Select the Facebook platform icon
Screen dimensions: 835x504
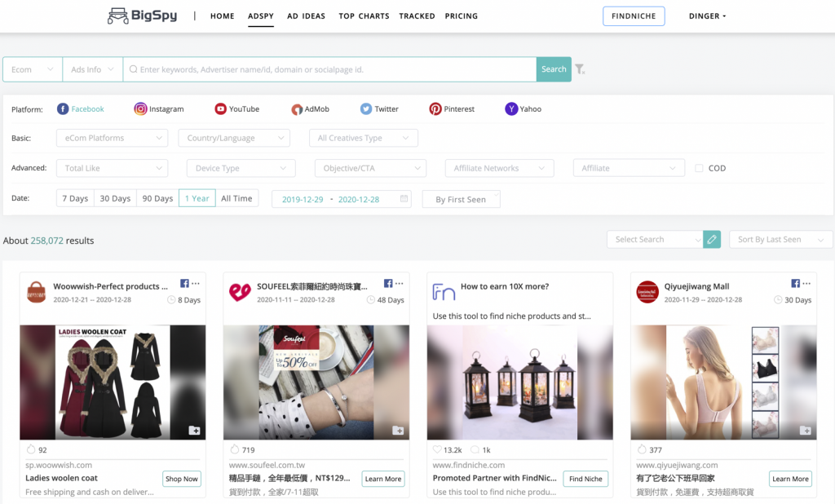click(63, 108)
